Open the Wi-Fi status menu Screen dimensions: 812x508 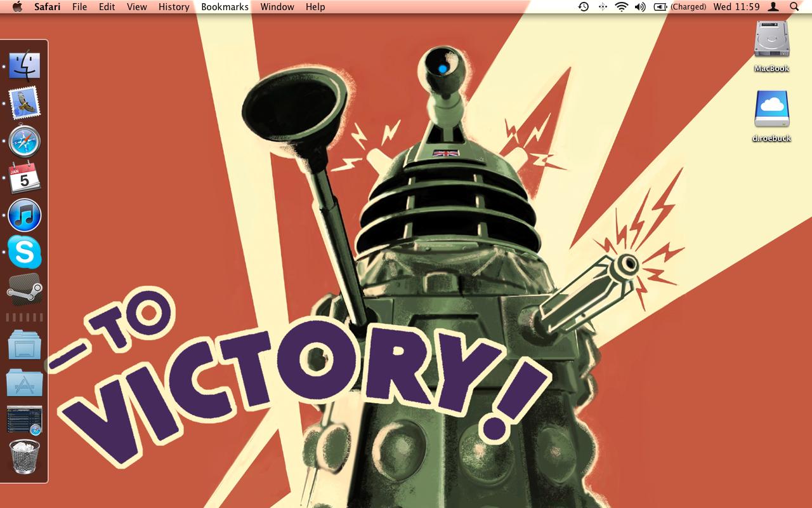click(x=621, y=6)
